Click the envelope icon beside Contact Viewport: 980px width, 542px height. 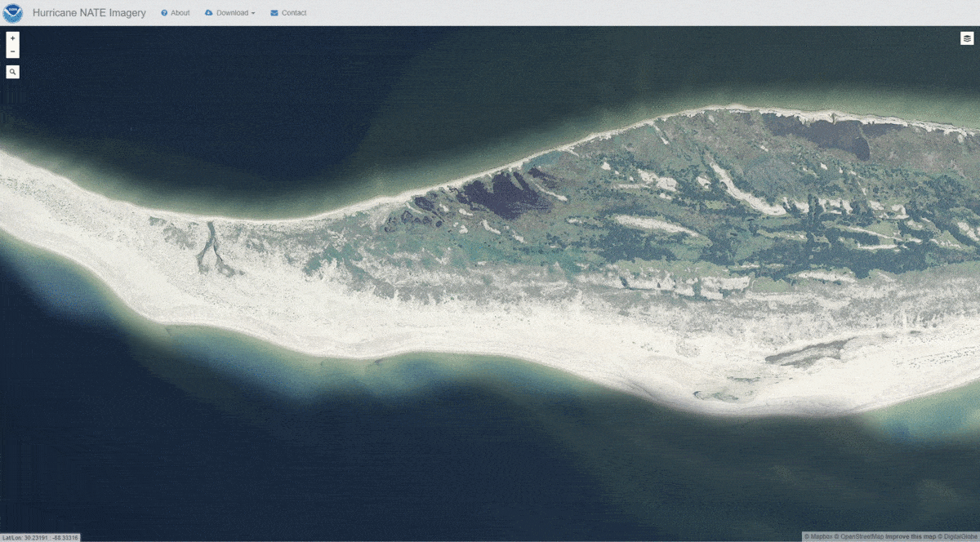click(274, 13)
